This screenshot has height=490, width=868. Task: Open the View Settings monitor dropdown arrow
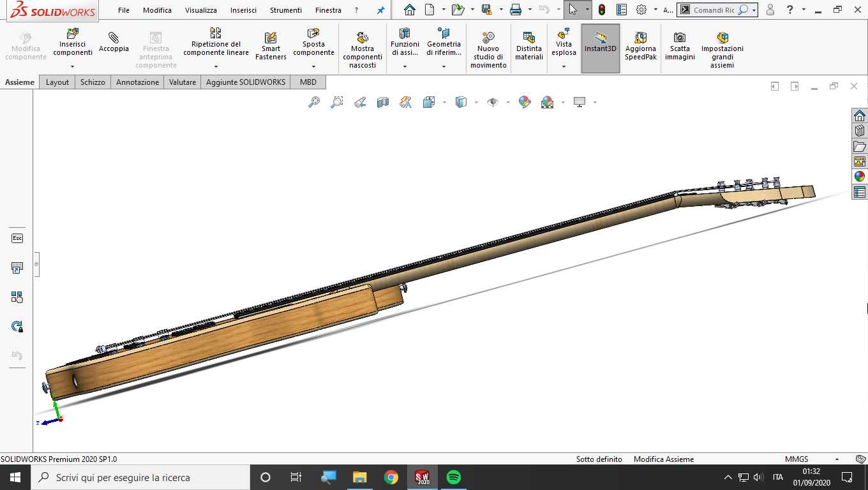pyautogui.click(x=595, y=102)
